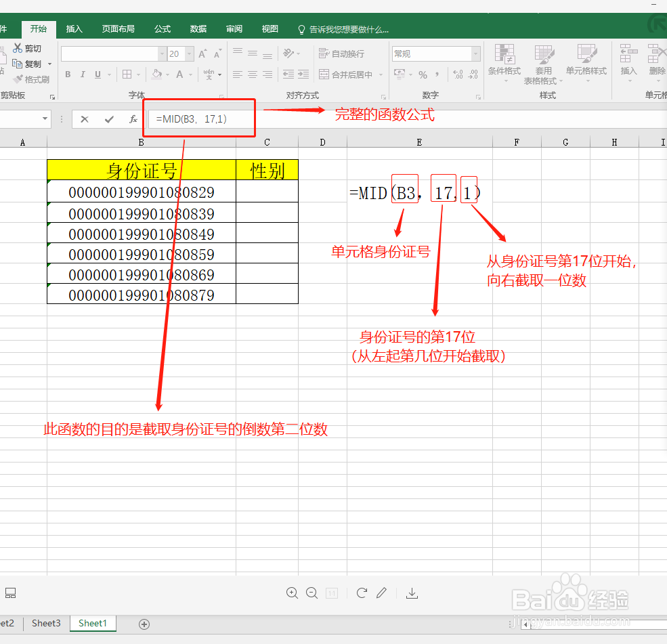This screenshot has width=667, height=644.
Task: Open the 公式 (Formulas) tab
Action: (x=163, y=28)
